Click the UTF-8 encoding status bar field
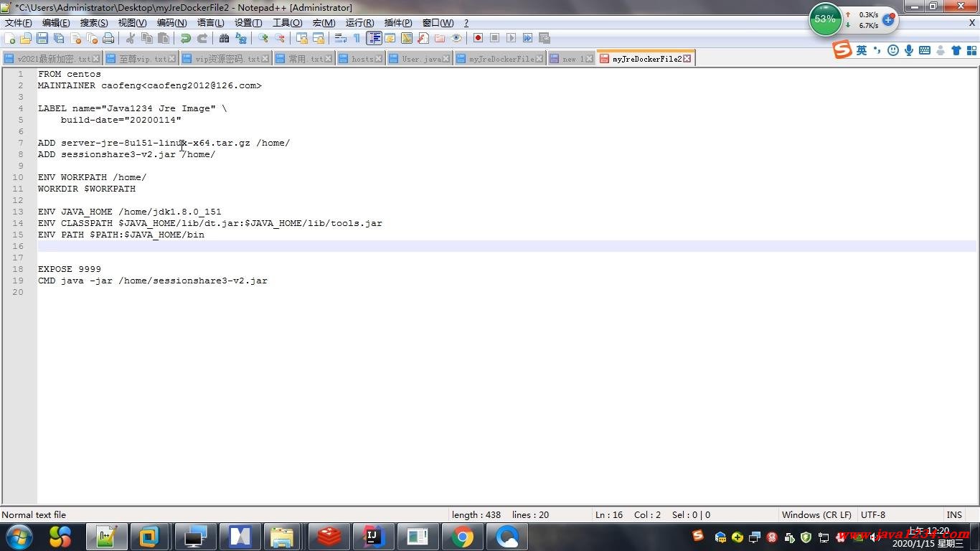Viewport: 980px width, 551px height. (x=873, y=514)
